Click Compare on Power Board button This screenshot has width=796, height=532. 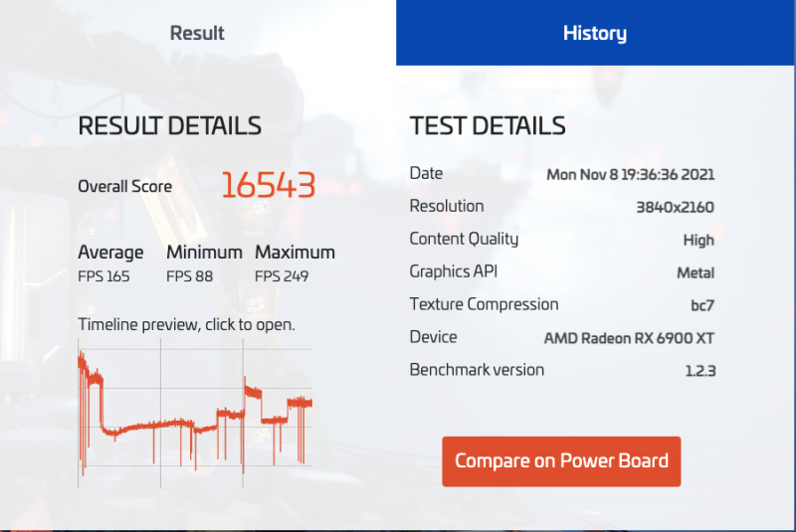pyautogui.click(x=561, y=461)
